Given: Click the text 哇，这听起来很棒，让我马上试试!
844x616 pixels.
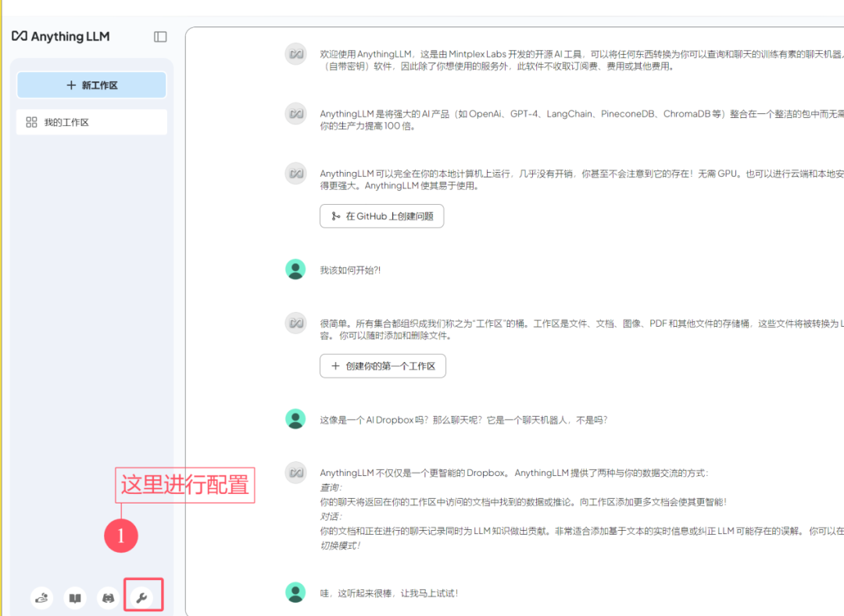Looking at the screenshot, I should click(389, 593).
